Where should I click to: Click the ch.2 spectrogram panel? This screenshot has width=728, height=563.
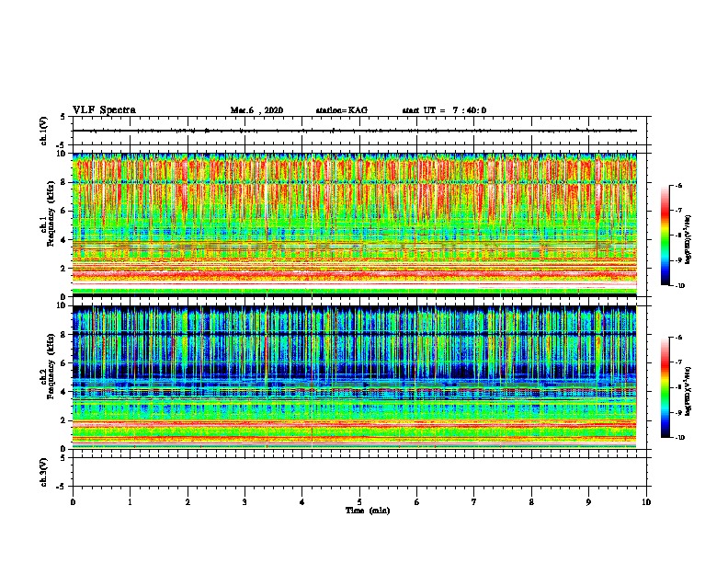354,377
